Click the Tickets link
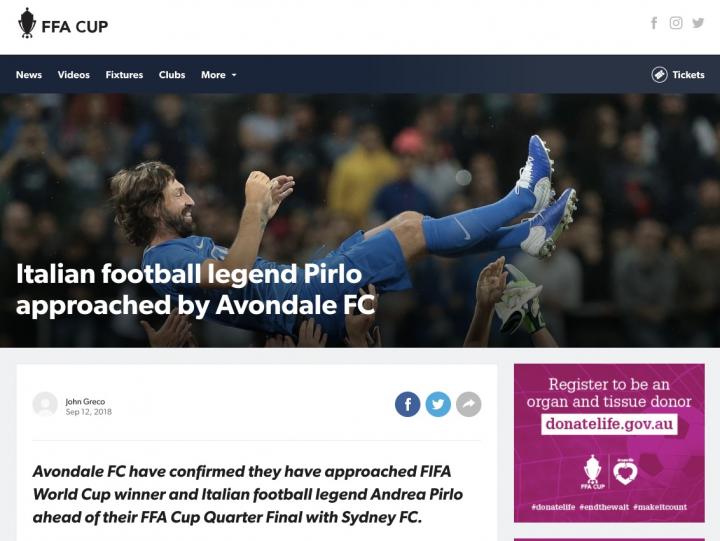 pos(688,75)
